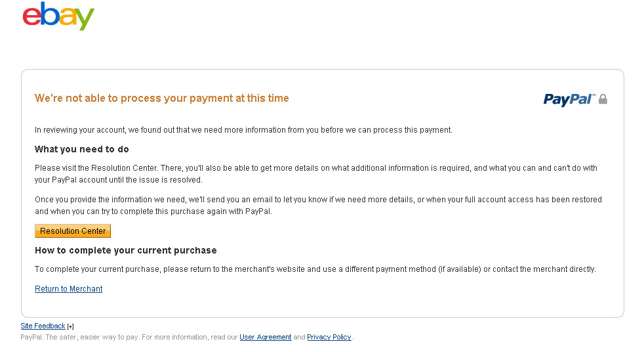This screenshot has height=352, width=644.
Task: Click the eBay logo
Action: (x=58, y=16)
